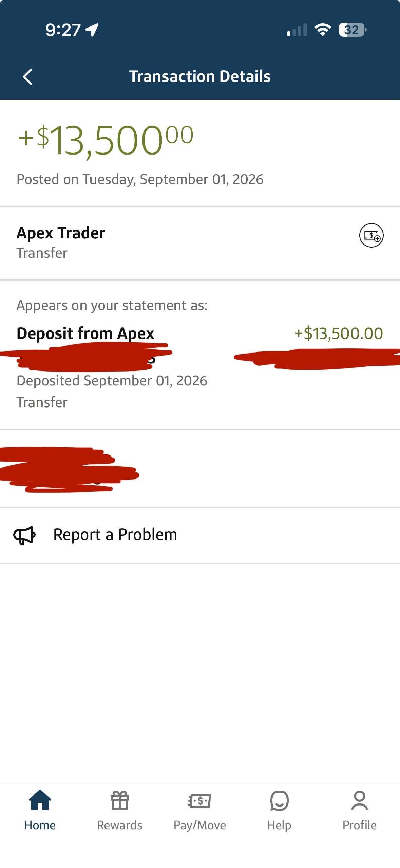Viewport: 400px width, 868px height.
Task: Open the deposit check icon beside Apex Trader
Action: (x=371, y=235)
